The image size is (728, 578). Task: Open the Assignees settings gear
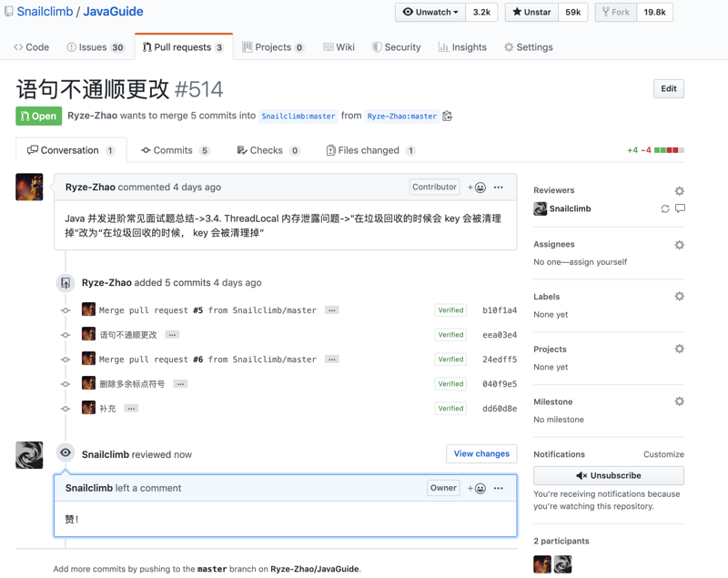[x=679, y=245]
